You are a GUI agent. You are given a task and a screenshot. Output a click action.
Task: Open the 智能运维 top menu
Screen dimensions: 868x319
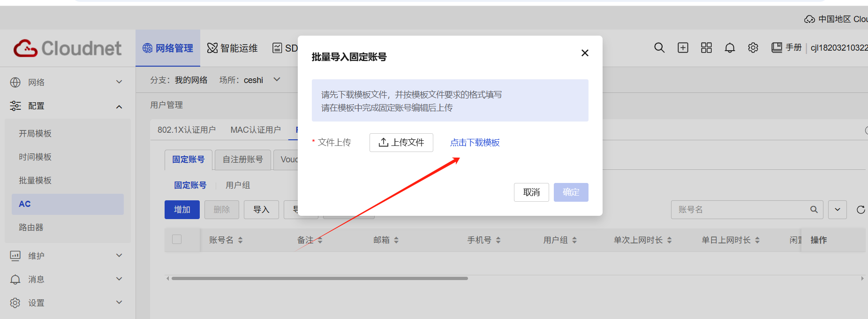pyautogui.click(x=233, y=48)
